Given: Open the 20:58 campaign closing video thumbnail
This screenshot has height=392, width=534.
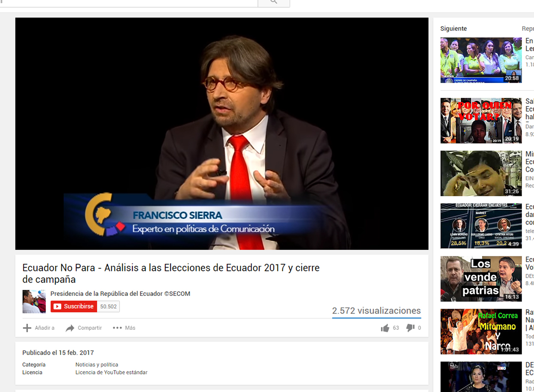Looking at the screenshot, I should [x=481, y=60].
